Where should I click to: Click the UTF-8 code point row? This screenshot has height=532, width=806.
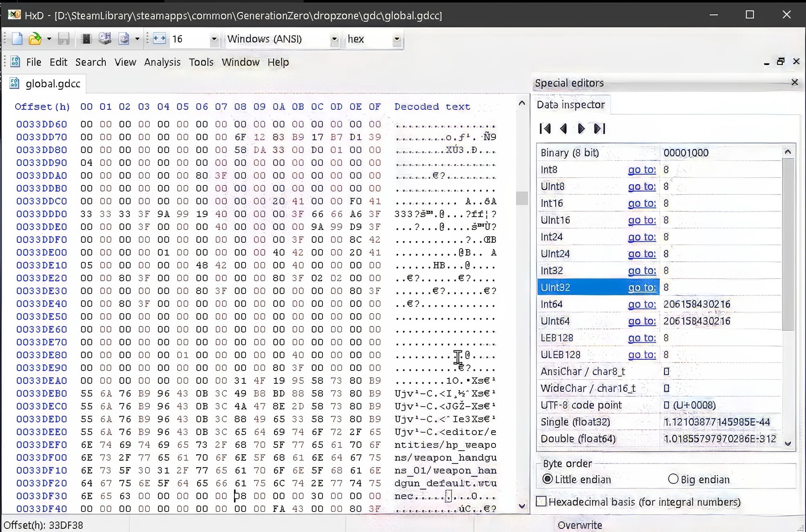pyautogui.click(x=659, y=405)
